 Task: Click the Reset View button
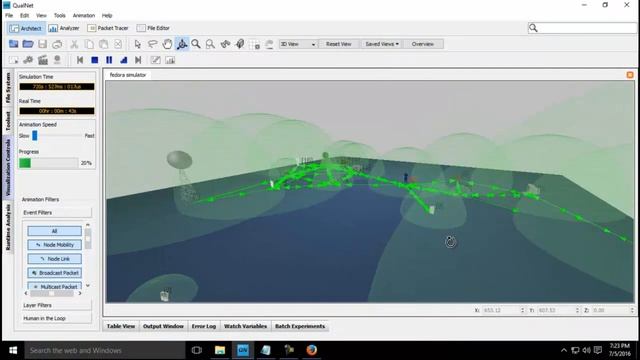click(338, 44)
